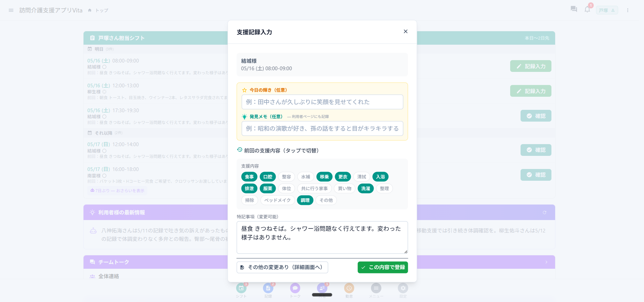Open その他の変更あり（詳細画面へ）
This screenshot has height=302, width=644.
pos(282,267)
